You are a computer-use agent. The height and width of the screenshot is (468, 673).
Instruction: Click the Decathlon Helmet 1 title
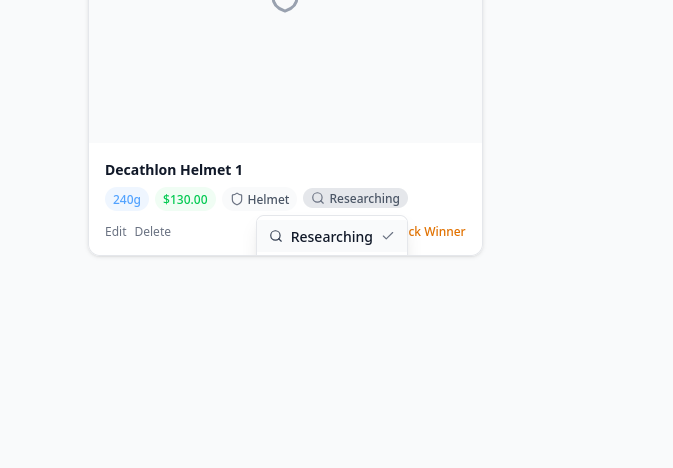(x=174, y=170)
